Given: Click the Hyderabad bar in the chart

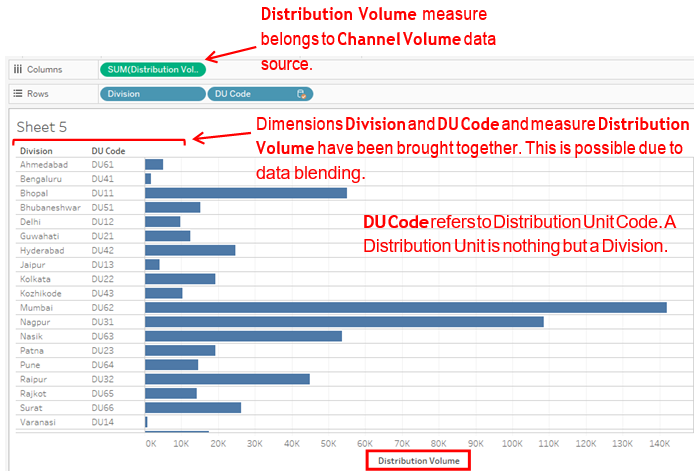Looking at the screenshot, I should pos(190,250).
